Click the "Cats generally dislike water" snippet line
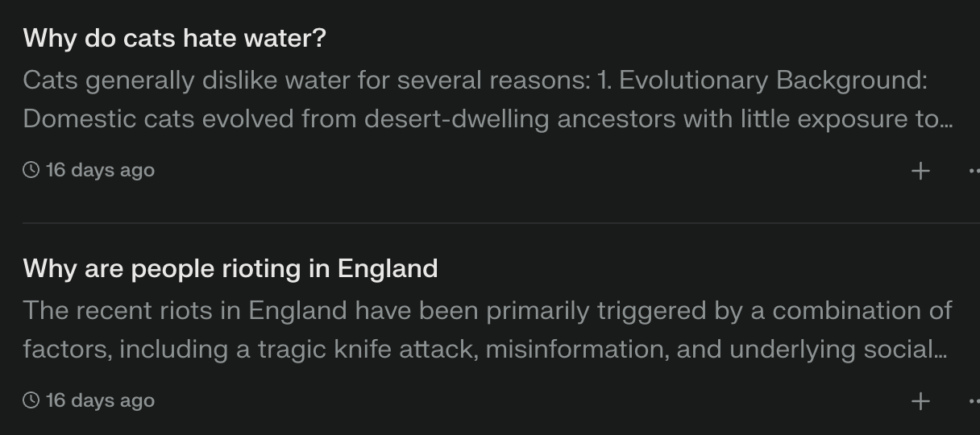The height and width of the screenshot is (435, 980). [475, 81]
